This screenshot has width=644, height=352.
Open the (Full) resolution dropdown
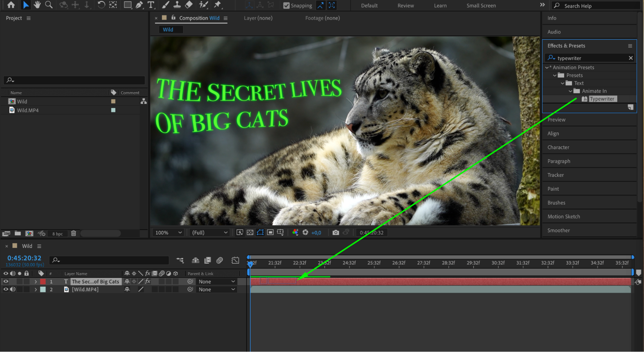210,232
